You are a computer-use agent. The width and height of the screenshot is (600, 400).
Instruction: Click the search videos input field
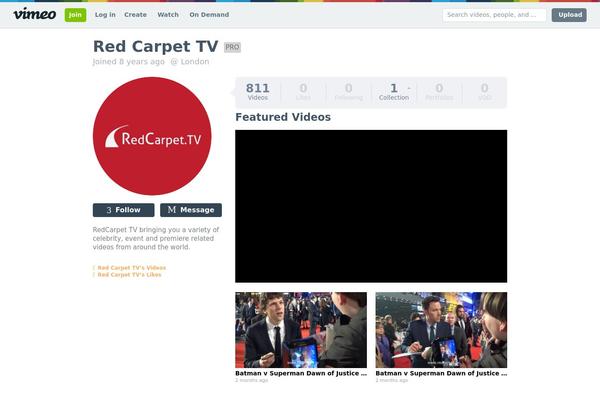click(x=494, y=15)
